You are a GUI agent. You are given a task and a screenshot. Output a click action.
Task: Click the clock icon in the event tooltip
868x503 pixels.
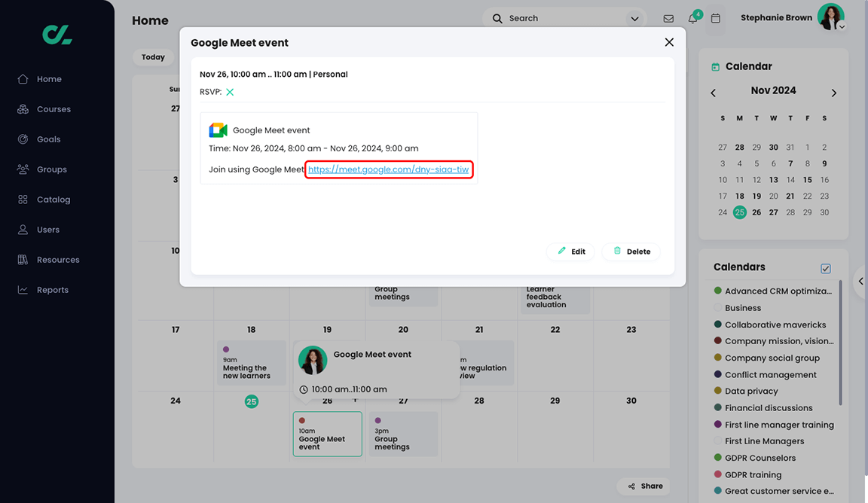(x=304, y=389)
